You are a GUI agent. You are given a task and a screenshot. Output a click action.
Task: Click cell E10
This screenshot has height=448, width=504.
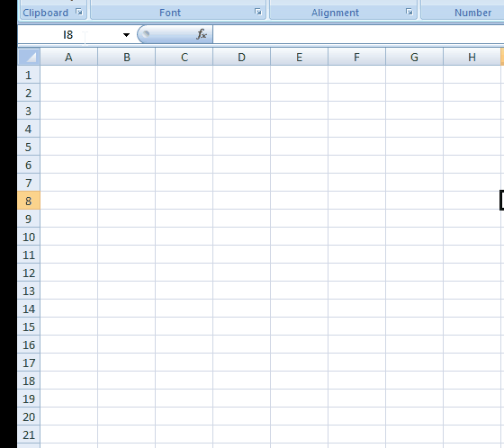pos(299,237)
